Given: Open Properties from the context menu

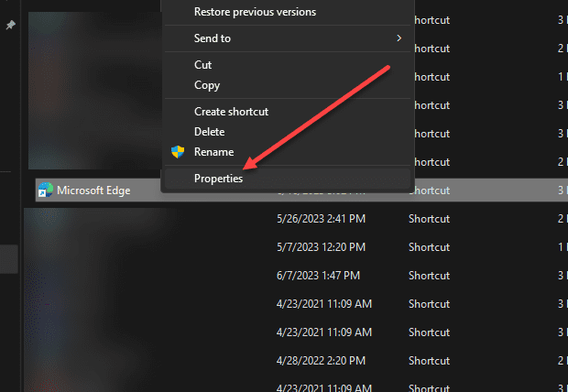Looking at the screenshot, I should pos(218,179).
